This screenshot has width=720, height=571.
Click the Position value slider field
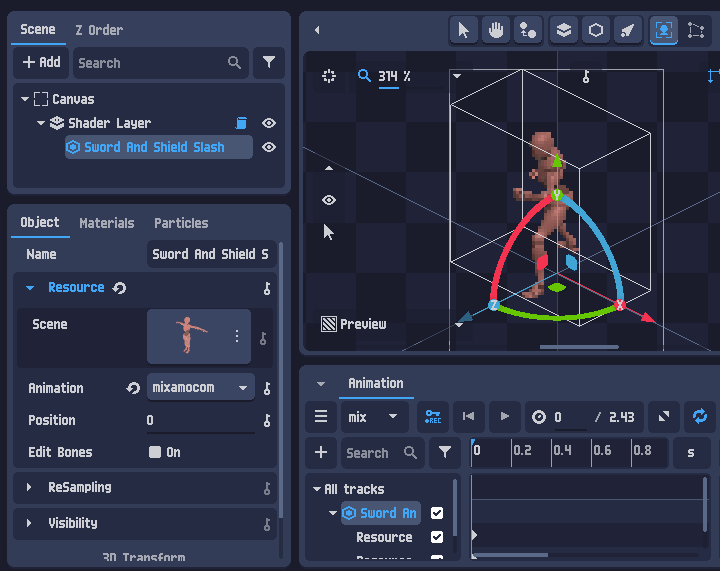pos(201,420)
